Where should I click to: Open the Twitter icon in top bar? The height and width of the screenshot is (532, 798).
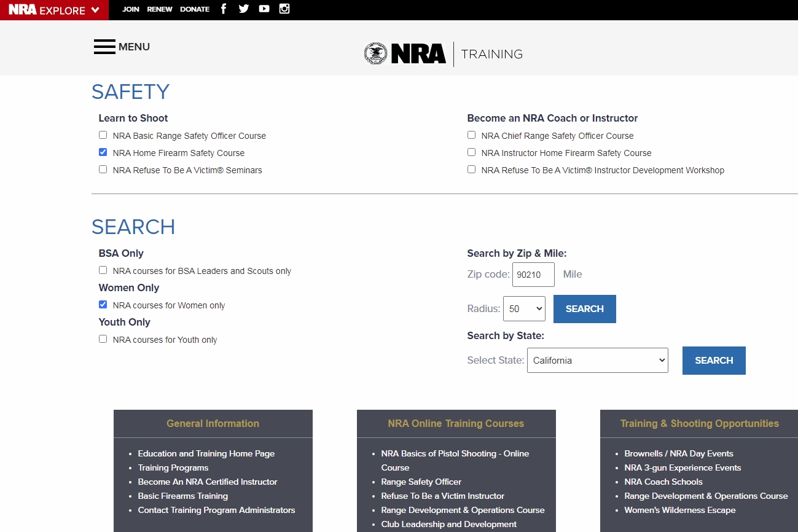coord(244,9)
